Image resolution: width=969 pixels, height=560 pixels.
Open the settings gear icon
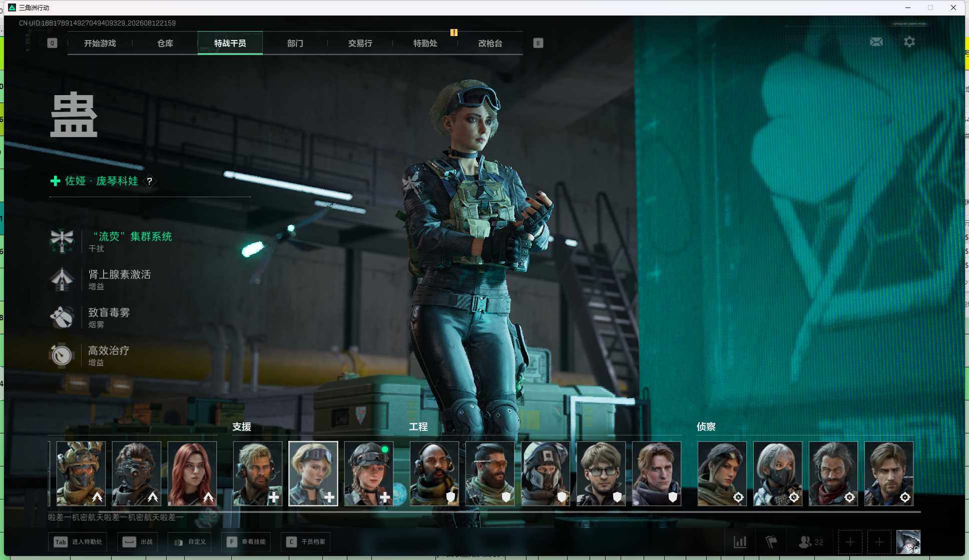[x=909, y=42]
